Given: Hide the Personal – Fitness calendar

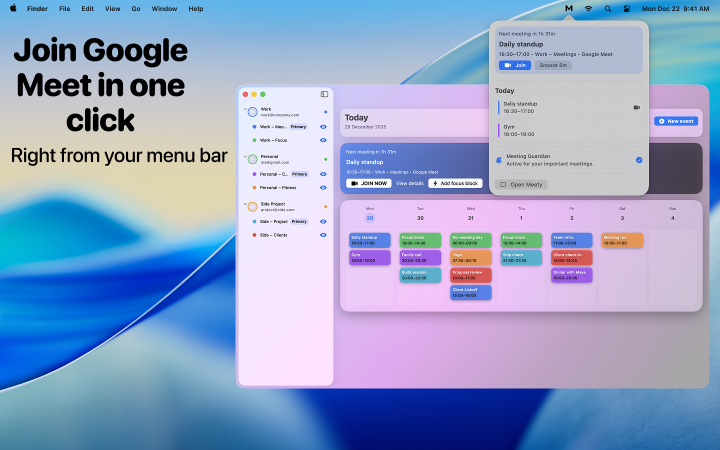Looking at the screenshot, I should coord(323,187).
